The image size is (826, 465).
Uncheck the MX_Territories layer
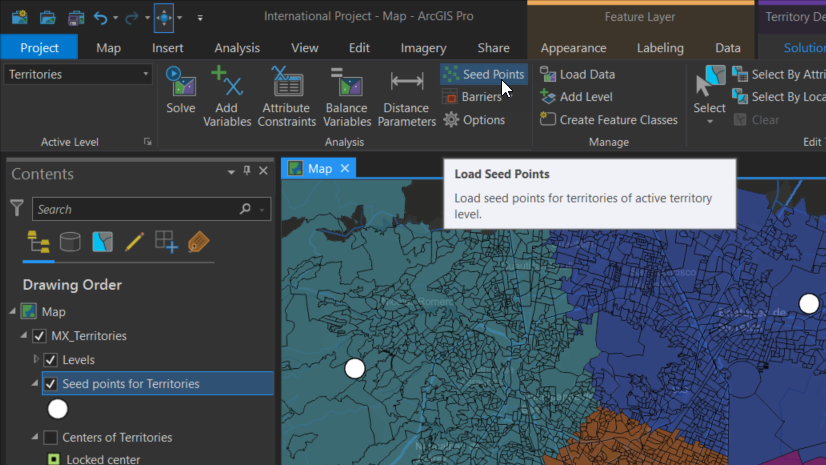tap(40, 336)
